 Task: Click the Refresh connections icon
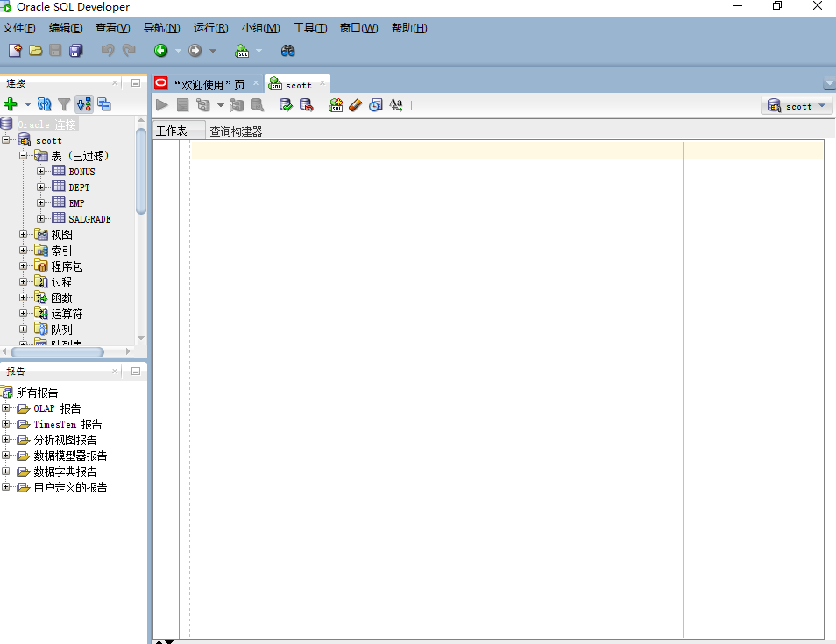45,104
